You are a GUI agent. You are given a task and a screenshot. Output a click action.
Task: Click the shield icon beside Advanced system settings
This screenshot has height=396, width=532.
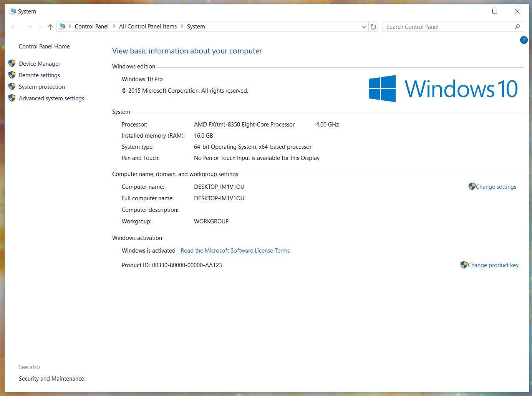(x=12, y=98)
